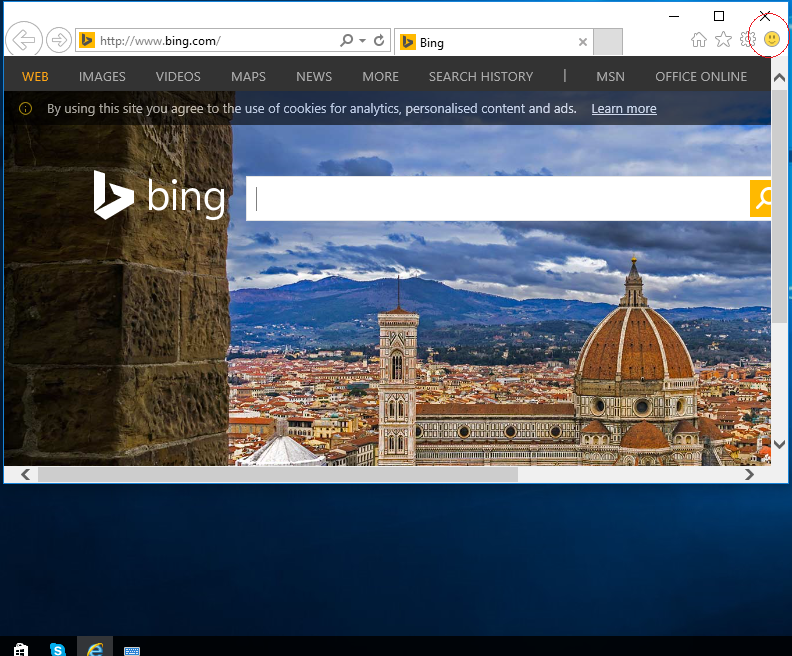The width and height of the screenshot is (792, 656).
Task: Submit search with the orange magnifier button
Action: pos(761,198)
